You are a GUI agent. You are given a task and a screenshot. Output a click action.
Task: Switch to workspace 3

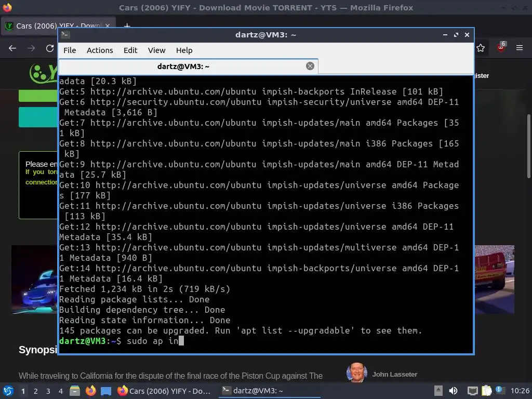[x=48, y=391]
